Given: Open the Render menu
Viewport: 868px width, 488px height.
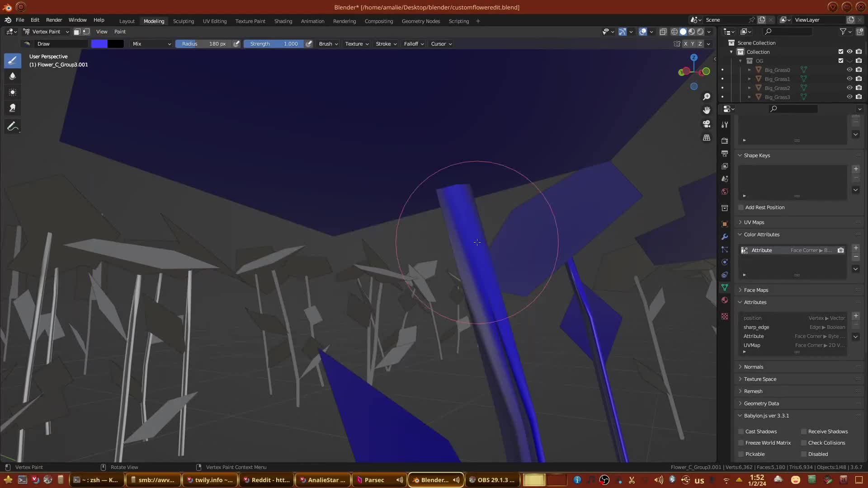Looking at the screenshot, I should coord(54,20).
